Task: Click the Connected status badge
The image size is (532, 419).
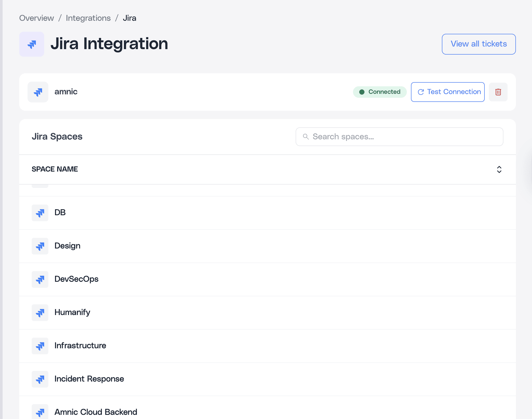Action: 380,92
